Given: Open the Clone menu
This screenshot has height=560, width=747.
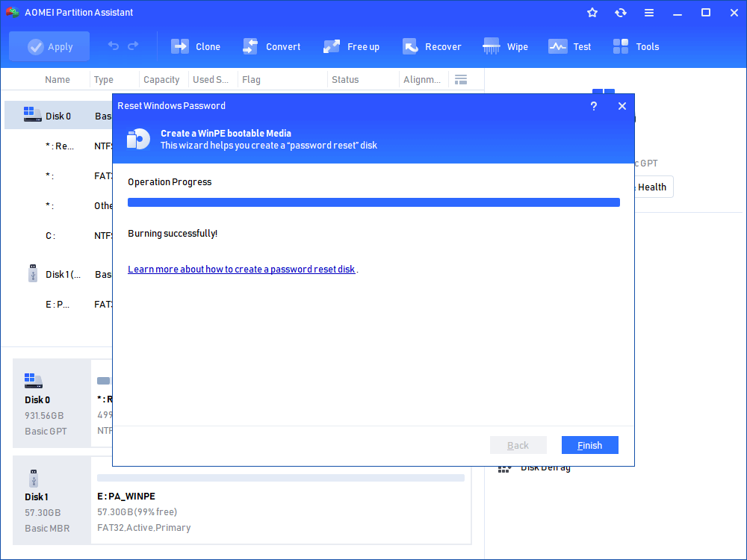Looking at the screenshot, I should click(196, 46).
